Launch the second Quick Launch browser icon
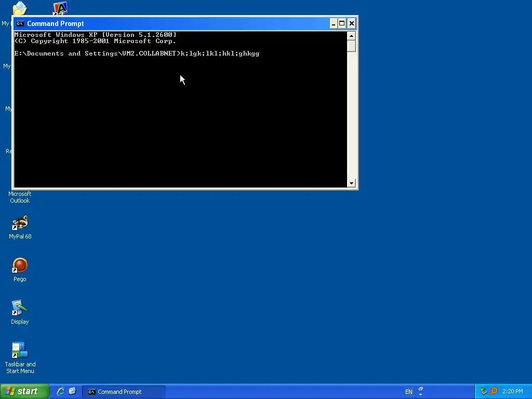Viewport: 532px width, 399px height. coord(72,391)
